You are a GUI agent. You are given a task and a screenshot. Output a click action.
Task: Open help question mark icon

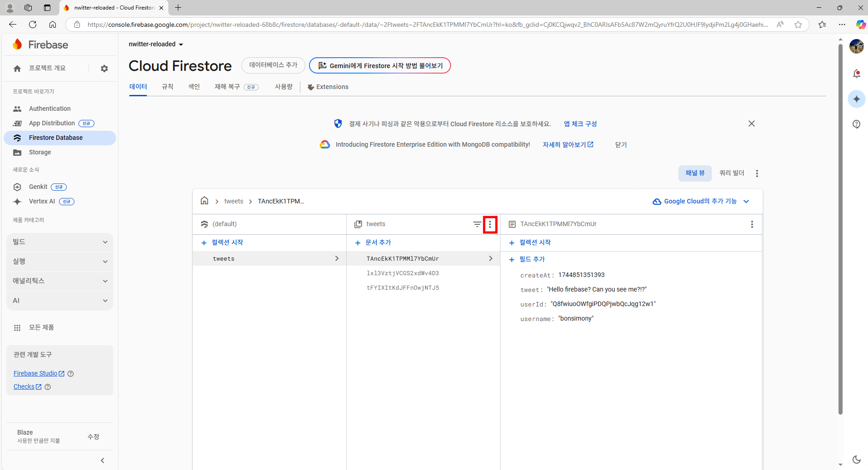pyautogui.click(x=857, y=124)
